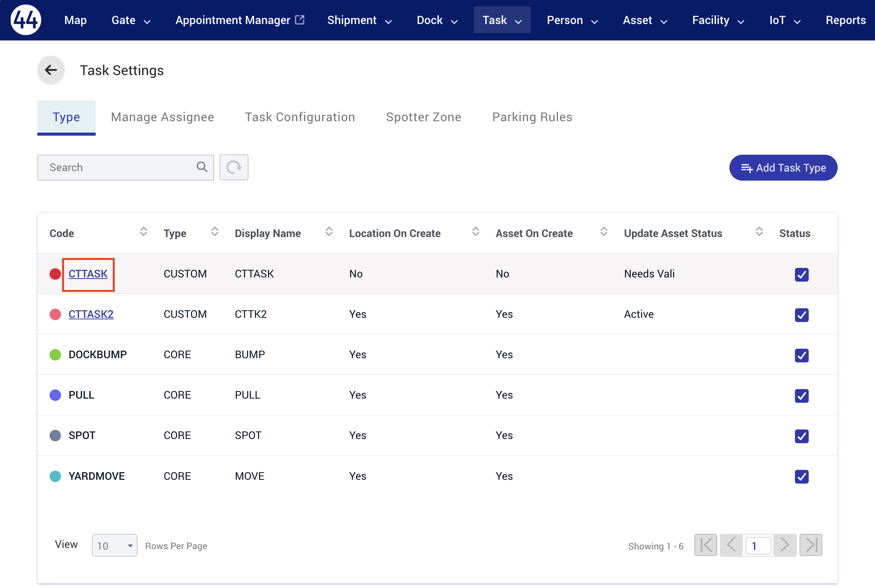Click the purple PULL color dot
The height and width of the screenshot is (588, 875).
click(55, 395)
